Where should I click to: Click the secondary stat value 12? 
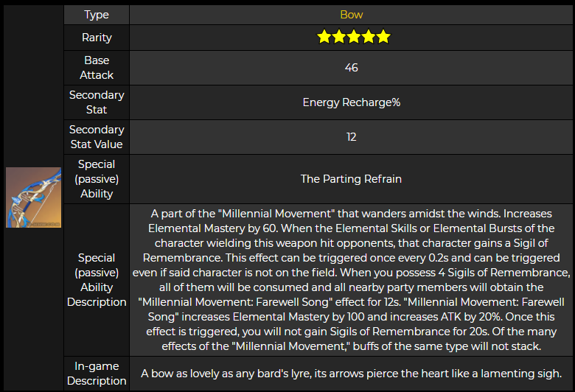352,137
